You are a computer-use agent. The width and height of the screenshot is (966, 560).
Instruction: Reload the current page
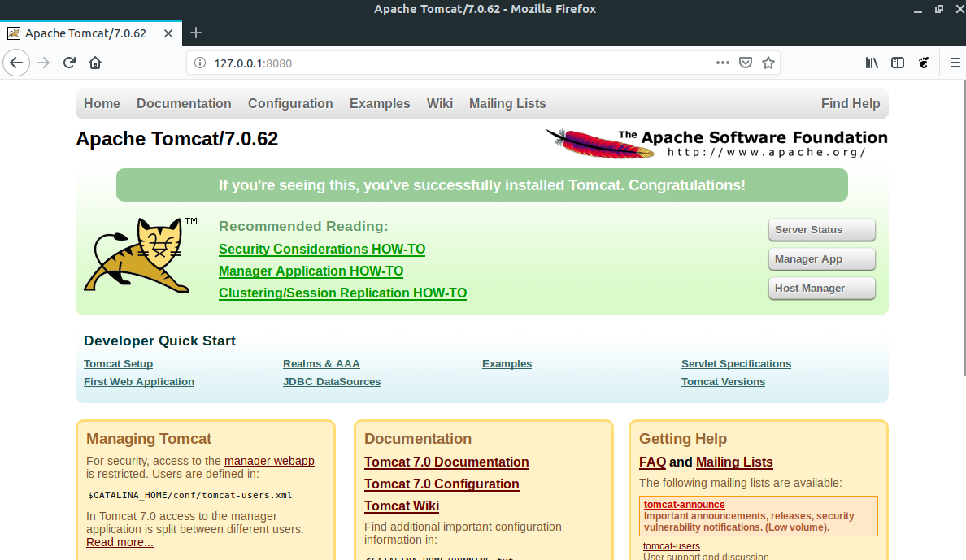pyautogui.click(x=70, y=63)
